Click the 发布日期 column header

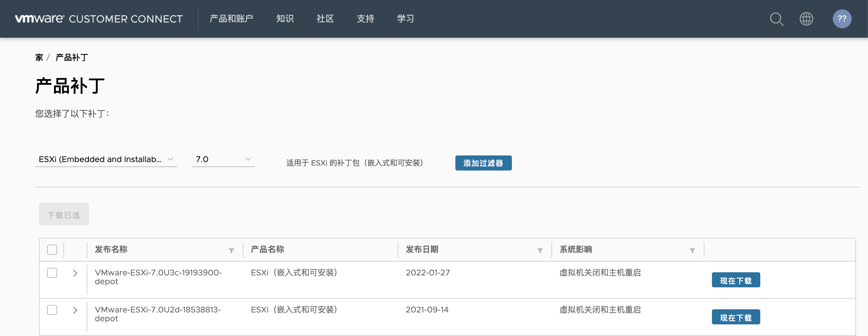coord(422,249)
